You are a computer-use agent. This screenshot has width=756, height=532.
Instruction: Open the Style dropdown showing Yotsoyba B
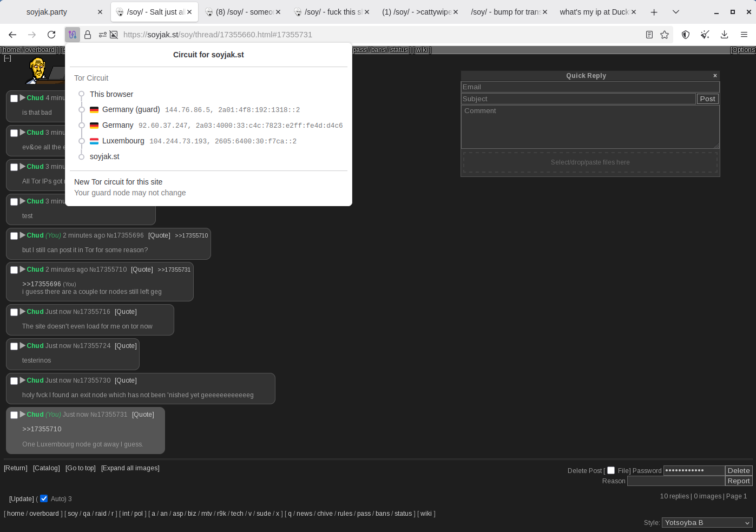(707, 523)
